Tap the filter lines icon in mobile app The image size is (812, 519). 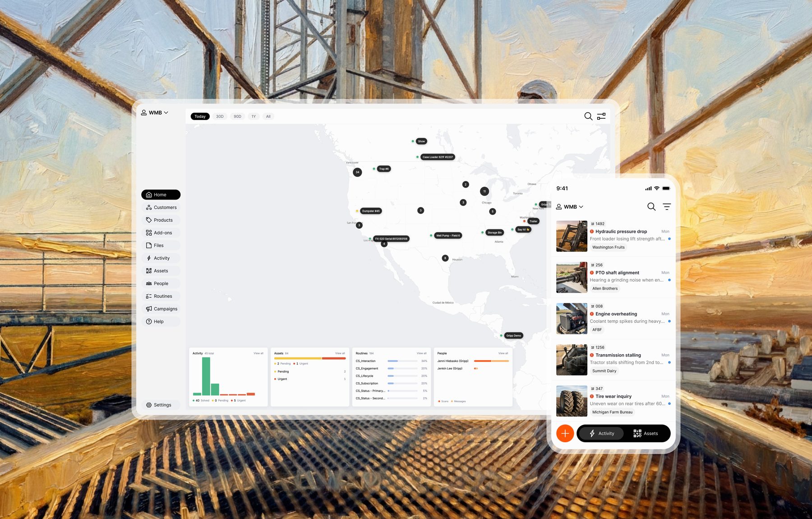point(667,207)
